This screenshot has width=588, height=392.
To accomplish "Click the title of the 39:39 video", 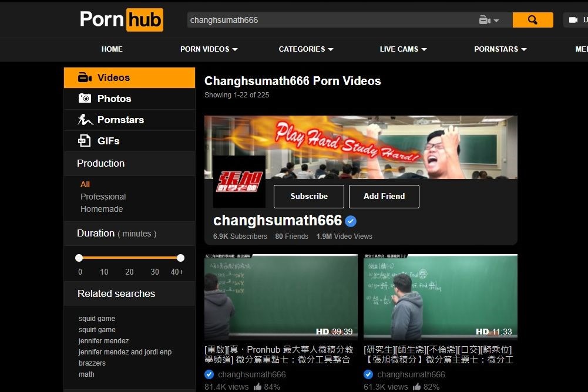I will tap(279, 354).
